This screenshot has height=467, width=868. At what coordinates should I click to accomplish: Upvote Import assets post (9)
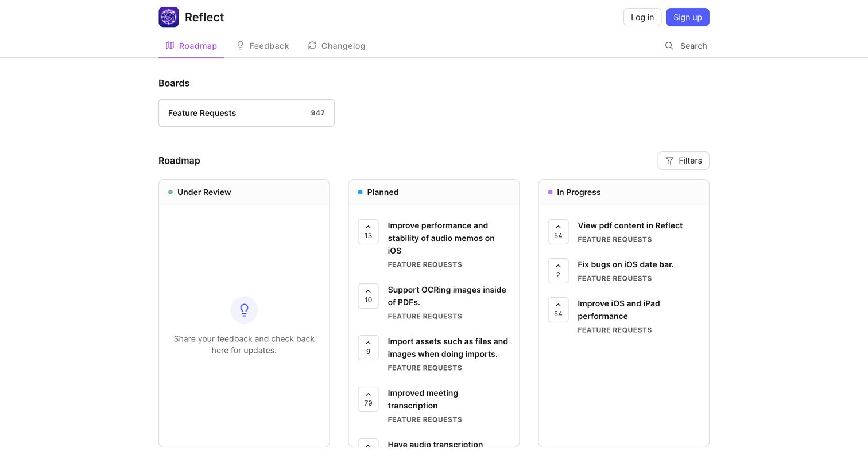[x=369, y=348]
